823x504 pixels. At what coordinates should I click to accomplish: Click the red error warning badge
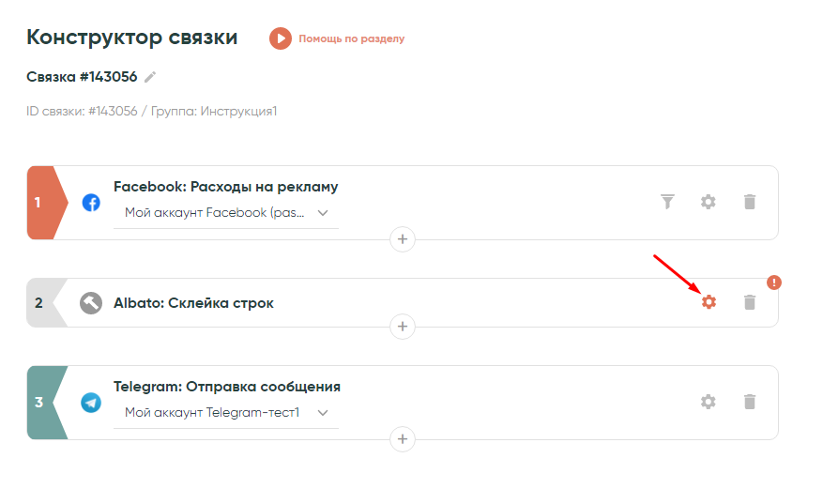(774, 282)
